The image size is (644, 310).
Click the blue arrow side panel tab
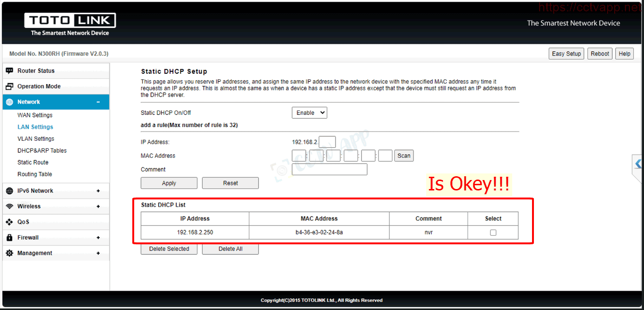pyautogui.click(x=638, y=164)
